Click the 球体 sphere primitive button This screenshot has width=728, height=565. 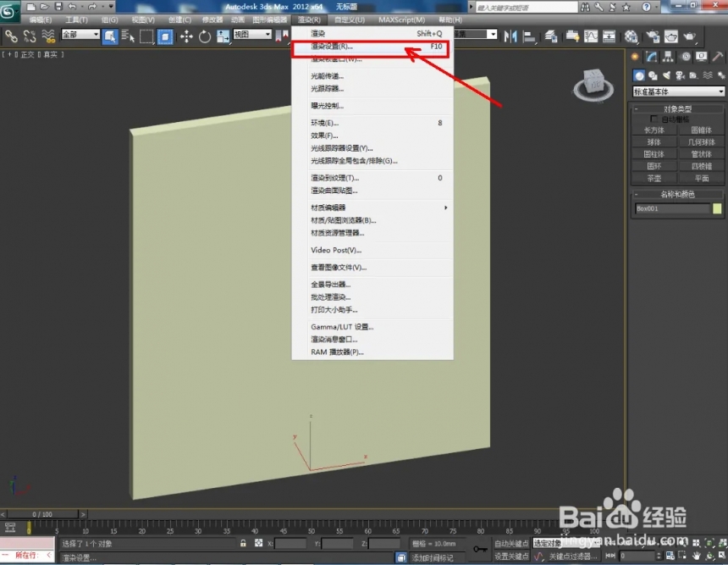click(x=654, y=142)
